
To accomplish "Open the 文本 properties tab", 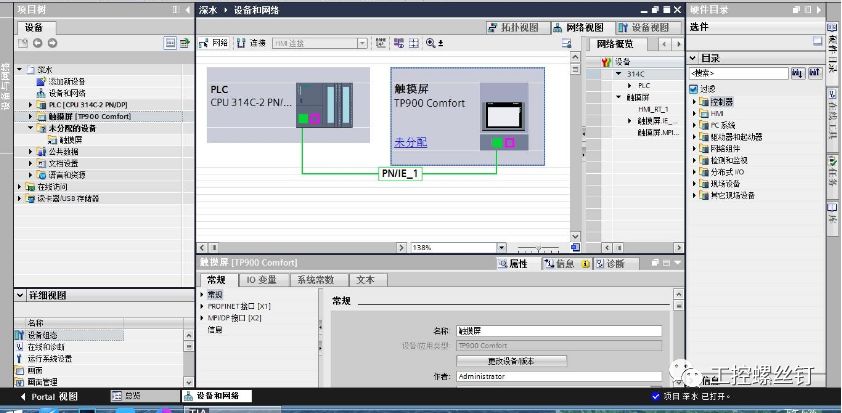I will (367, 280).
